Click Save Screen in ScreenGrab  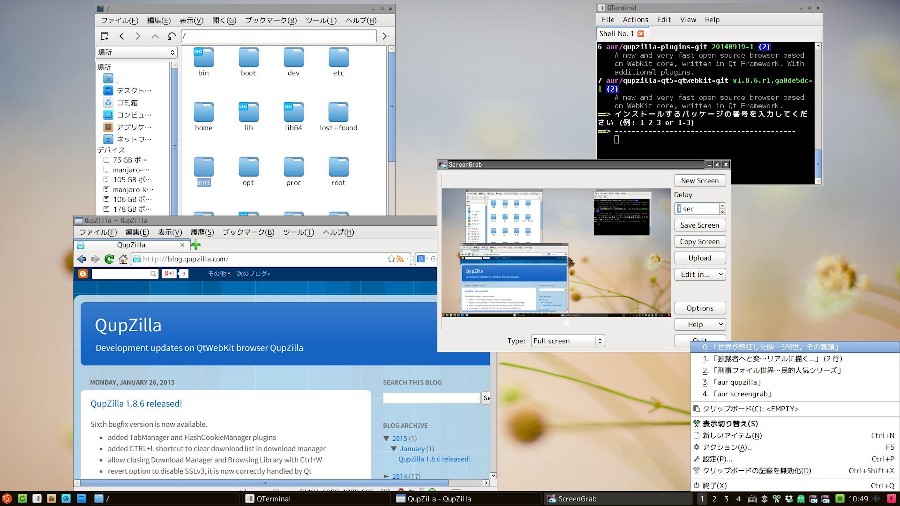point(700,225)
